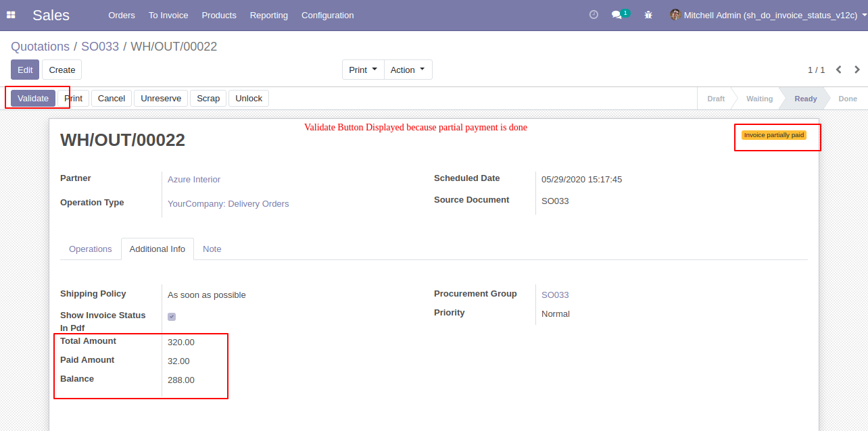The height and width of the screenshot is (431, 868).
Task: Open the Azure Interior partner link
Action: click(x=194, y=179)
